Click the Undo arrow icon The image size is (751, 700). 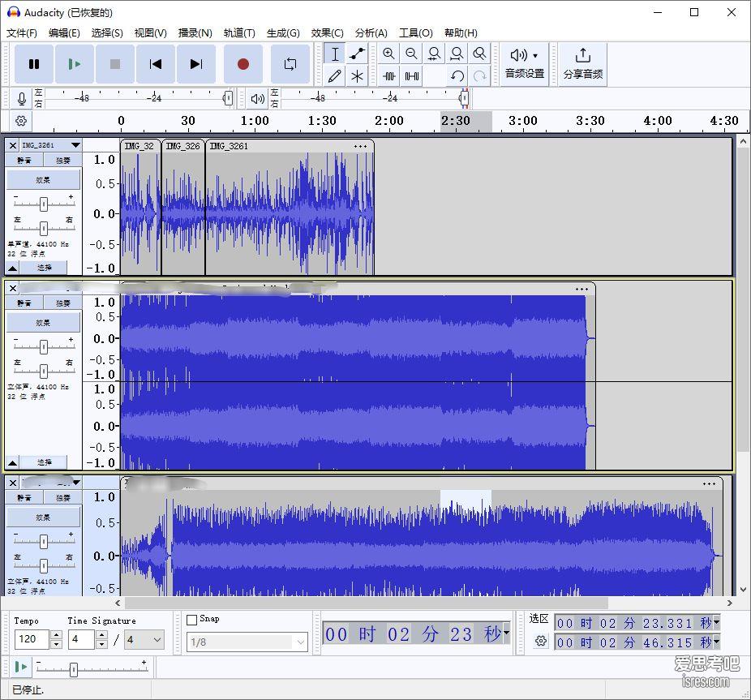tap(457, 75)
